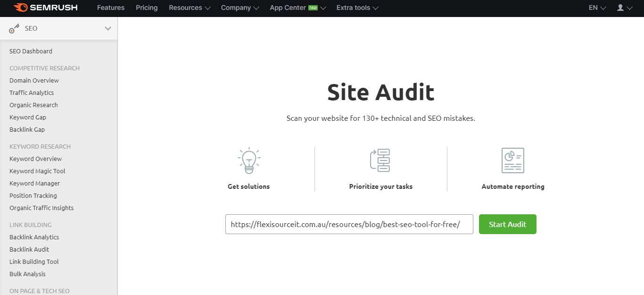Click the KEYWORD RESEARCH section heading
644x295 pixels.
pyautogui.click(x=40, y=146)
